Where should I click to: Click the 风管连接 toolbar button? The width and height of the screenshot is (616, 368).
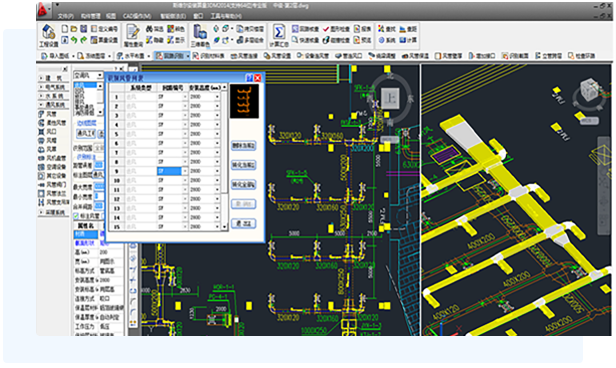pos(244,56)
